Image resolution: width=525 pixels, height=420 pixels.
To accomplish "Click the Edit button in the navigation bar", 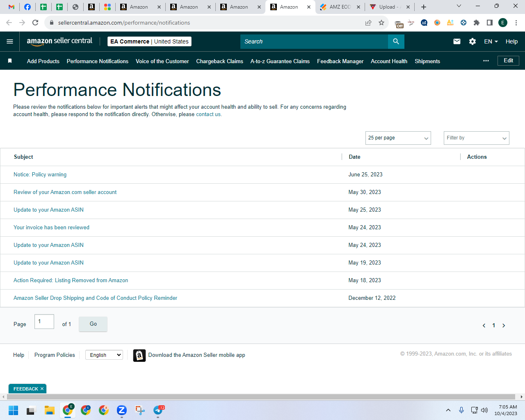I will pos(509,61).
